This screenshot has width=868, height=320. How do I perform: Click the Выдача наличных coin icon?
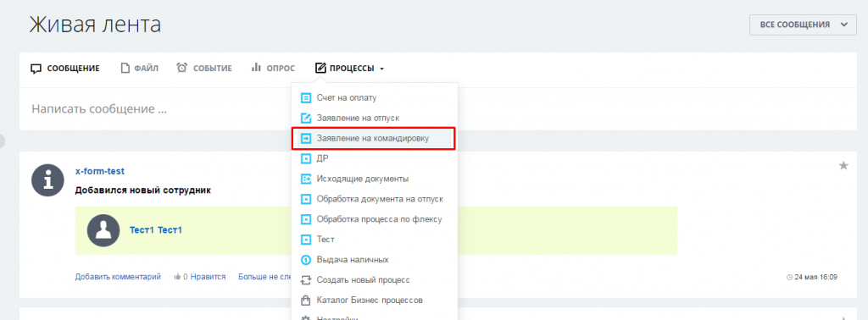305,260
